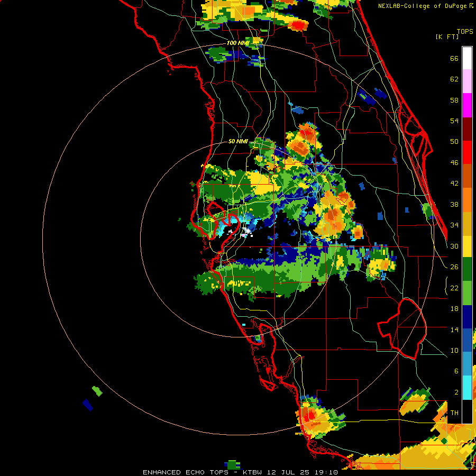Select the light blue swatch beside label 6
The height and width of the screenshot is (476, 476).
pyautogui.click(x=467, y=363)
